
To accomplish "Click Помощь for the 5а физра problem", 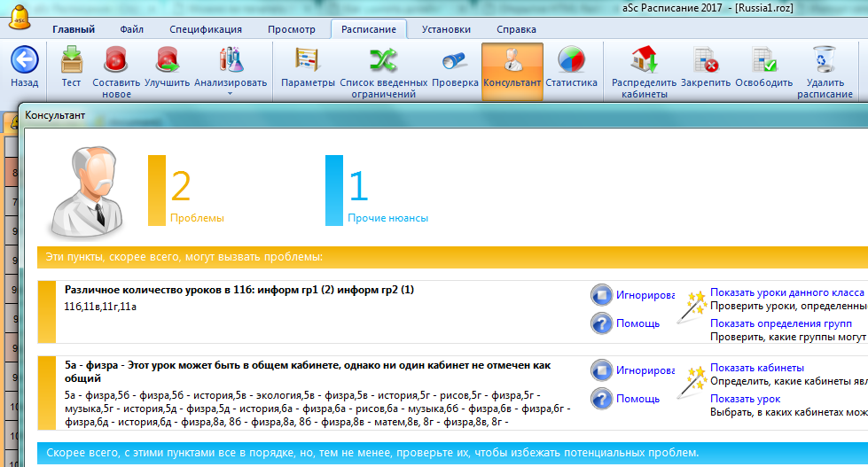I will point(637,399).
